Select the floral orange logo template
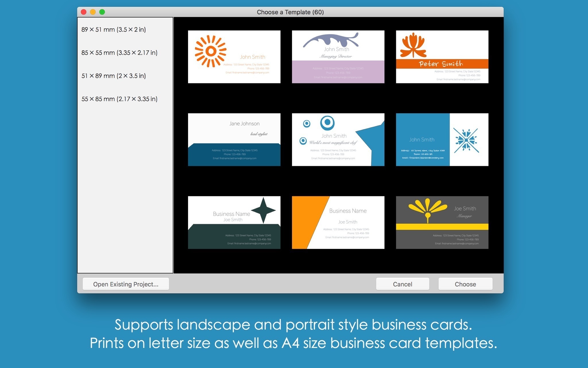The width and height of the screenshot is (588, 368). point(442,55)
